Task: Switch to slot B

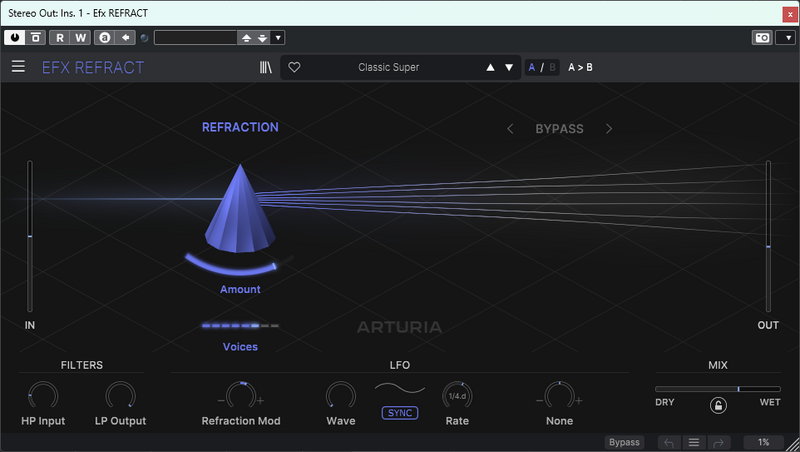Action: coord(552,67)
